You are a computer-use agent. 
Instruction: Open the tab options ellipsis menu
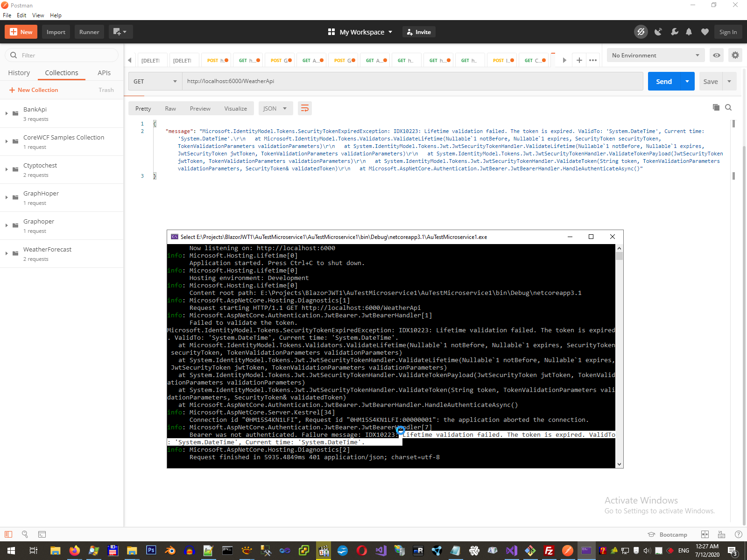pyautogui.click(x=593, y=60)
